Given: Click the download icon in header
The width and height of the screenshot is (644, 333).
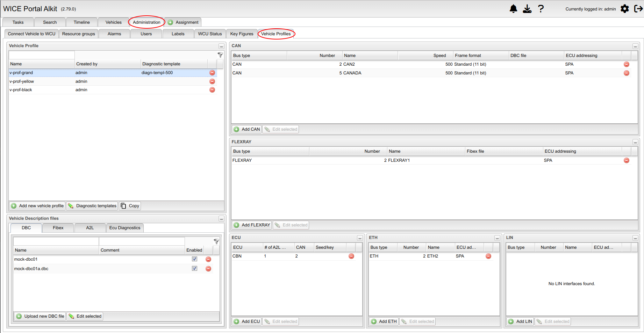Looking at the screenshot, I should 527,9.
